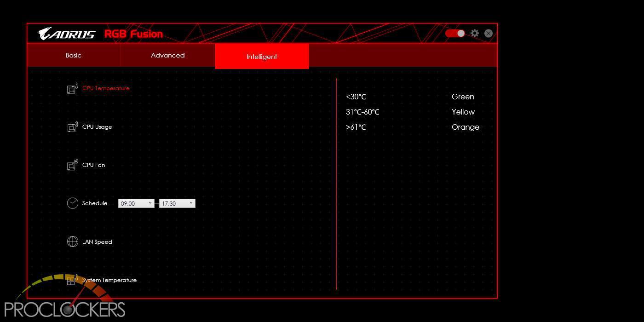Click the CPU Temperature chip icon
The height and width of the screenshot is (322, 644).
click(73, 88)
